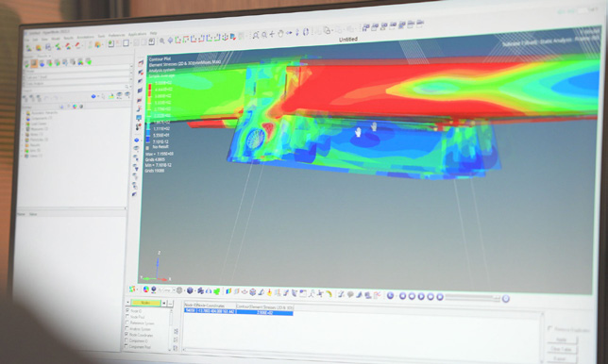The height and width of the screenshot is (364, 608).
Task: Toggle the Node Coordinates checkbox
Action: point(127,334)
